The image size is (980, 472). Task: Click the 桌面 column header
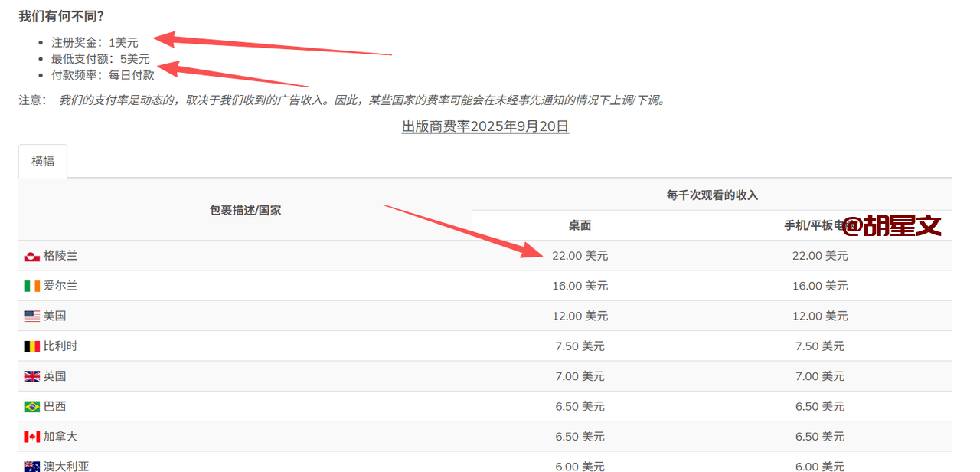coord(580,225)
